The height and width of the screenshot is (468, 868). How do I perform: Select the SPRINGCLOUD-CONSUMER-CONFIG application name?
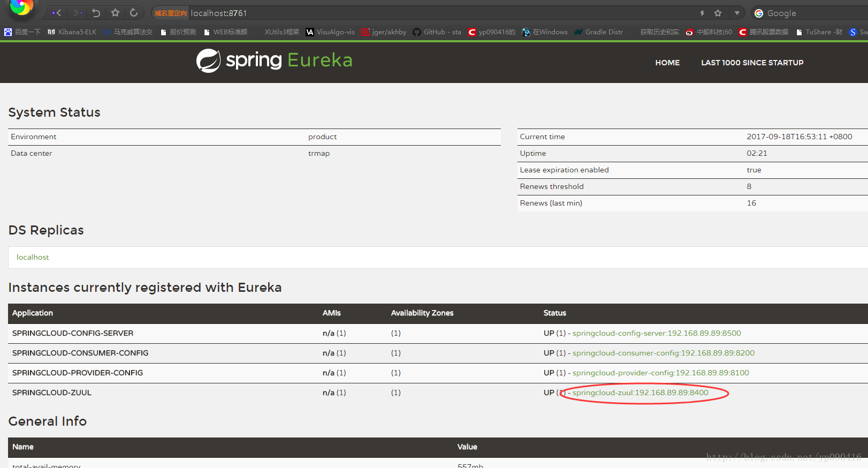pyautogui.click(x=80, y=353)
